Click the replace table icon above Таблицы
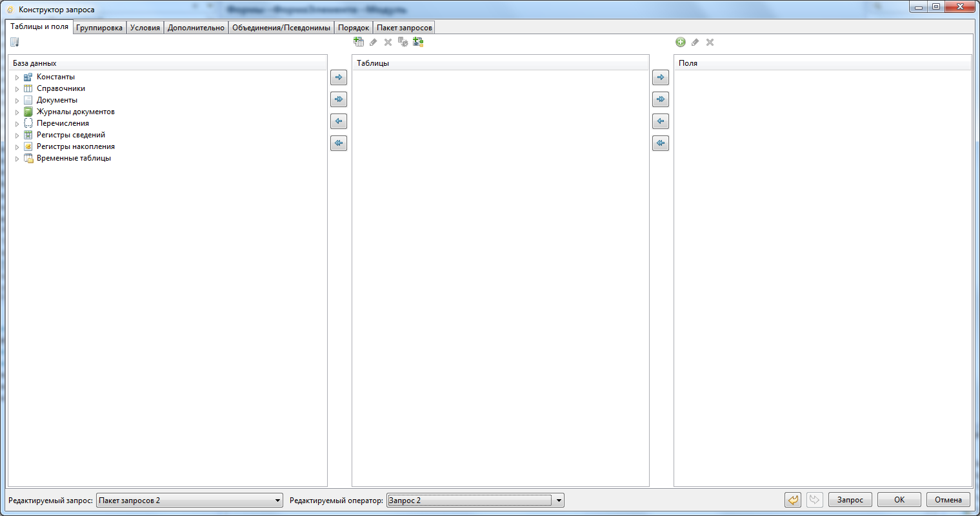 [x=418, y=42]
